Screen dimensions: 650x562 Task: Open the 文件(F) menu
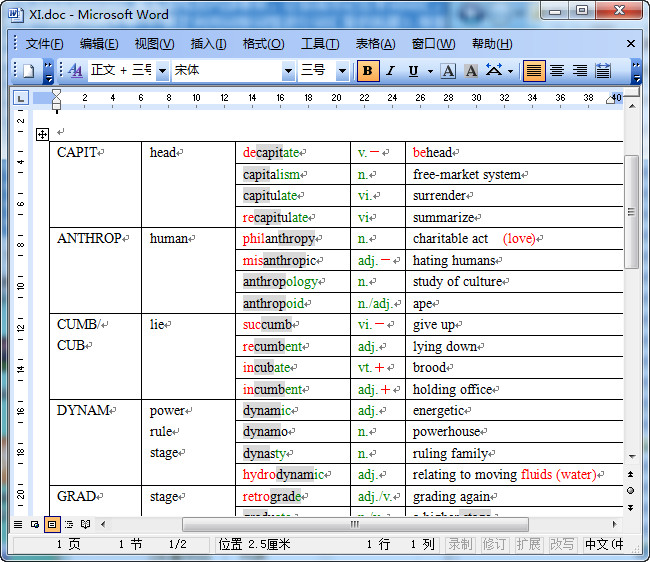pyautogui.click(x=44, y=44)
